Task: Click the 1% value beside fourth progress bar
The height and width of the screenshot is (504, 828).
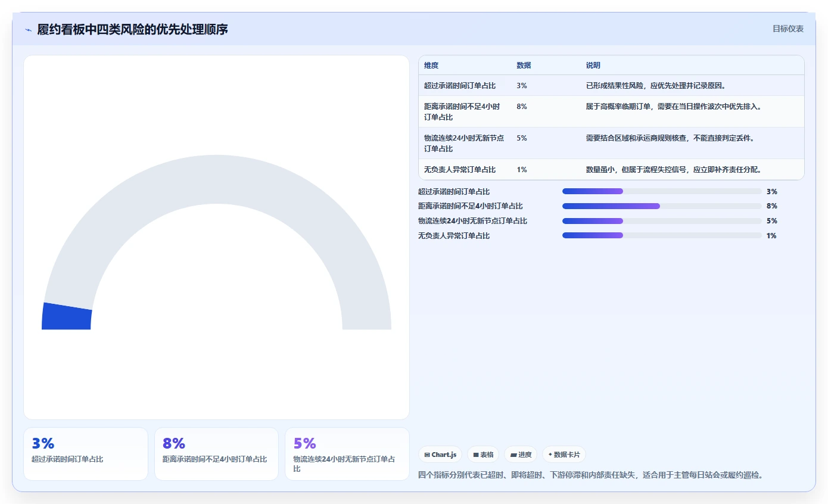Action: pos(771,236)
